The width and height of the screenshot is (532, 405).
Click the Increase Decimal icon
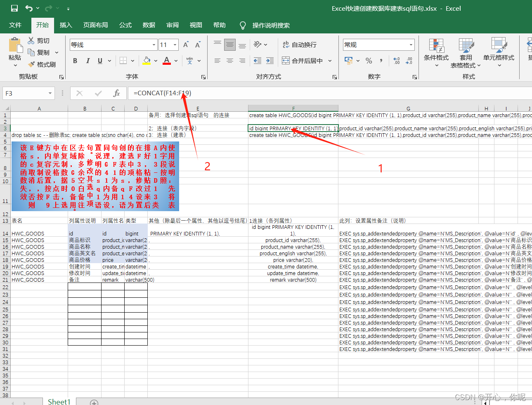397,61
